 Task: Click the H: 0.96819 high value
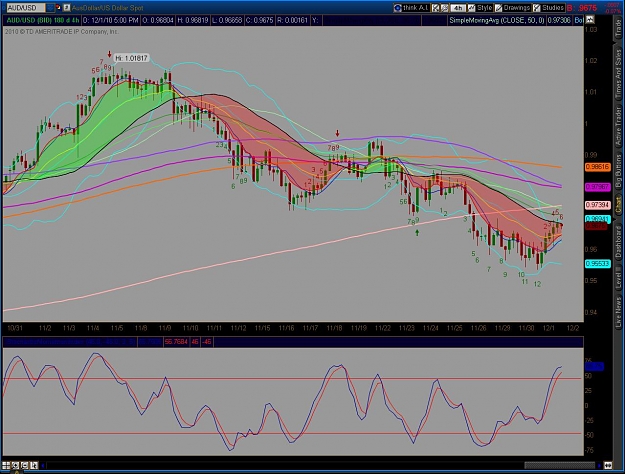[x=192, y=20]
